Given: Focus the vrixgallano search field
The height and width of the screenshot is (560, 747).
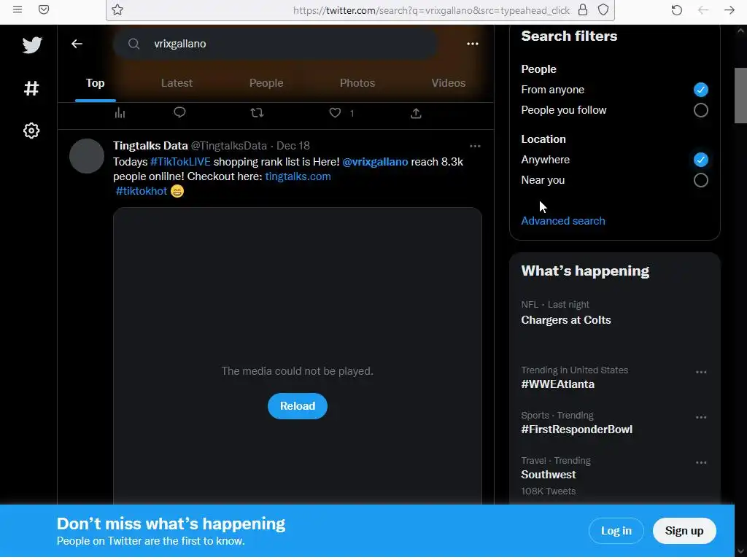Looking at the screenshot, I should click(x=275, y=44).
